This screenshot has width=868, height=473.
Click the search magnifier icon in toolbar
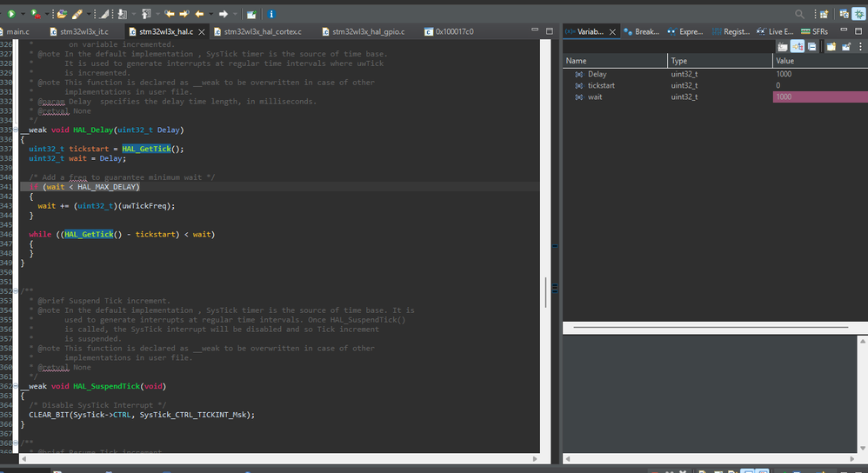799,14
